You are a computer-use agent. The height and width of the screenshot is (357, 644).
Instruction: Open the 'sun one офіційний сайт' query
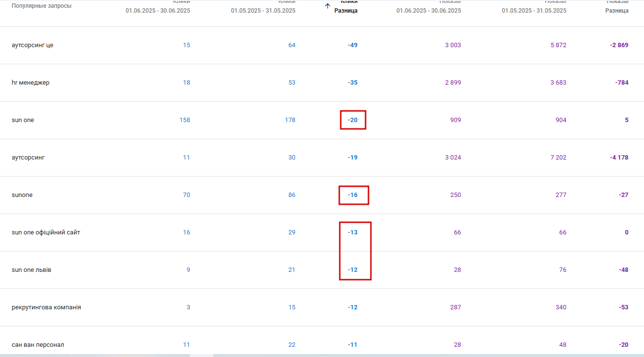pos(46,232)
